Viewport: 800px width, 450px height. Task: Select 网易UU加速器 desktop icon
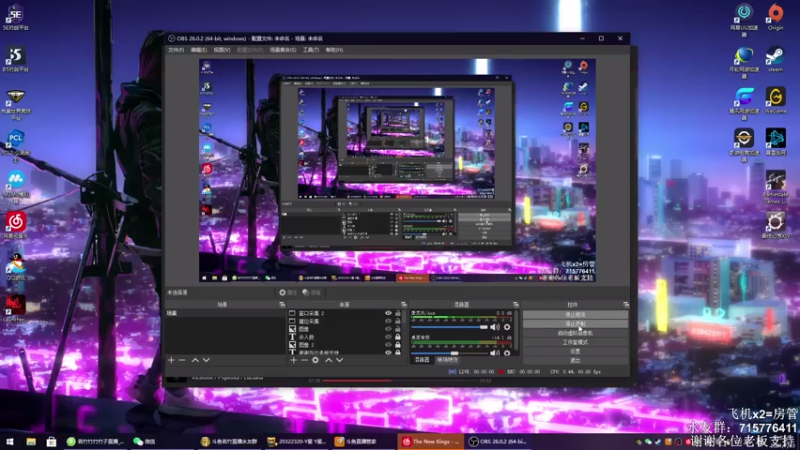click(x=744, y=20)
